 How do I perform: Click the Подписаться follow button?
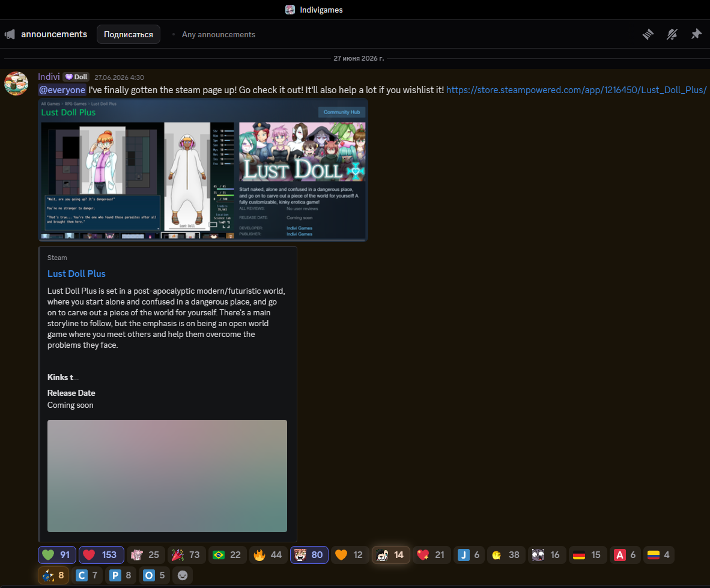[128, 34]
